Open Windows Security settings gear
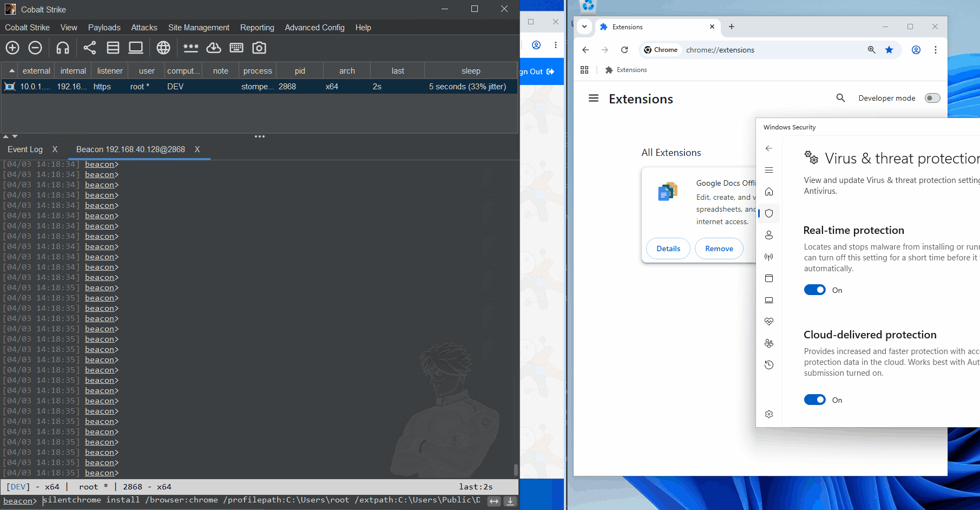This screenshot has height=510, width=980. 769,414
